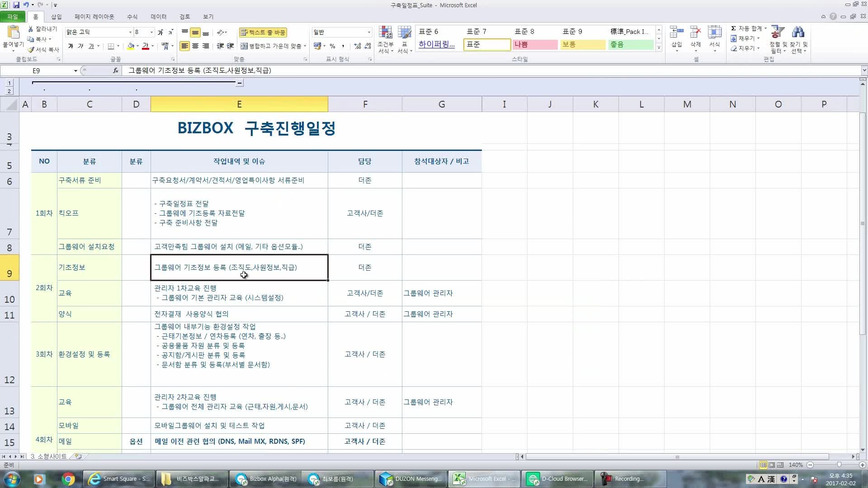The width and height of the screenshot is (868, 488).
Task: Switch to the Insert (삽입) tab
Action: (56, 17)
